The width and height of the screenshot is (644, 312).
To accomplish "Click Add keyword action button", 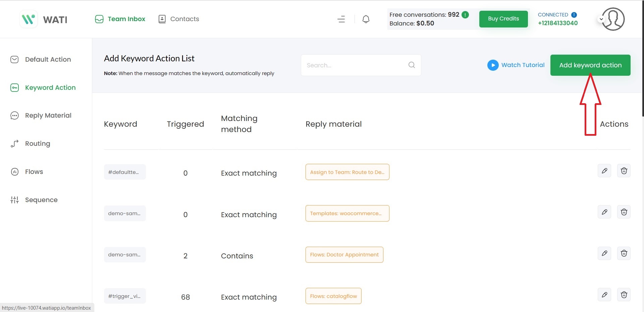I will point(590,65).
